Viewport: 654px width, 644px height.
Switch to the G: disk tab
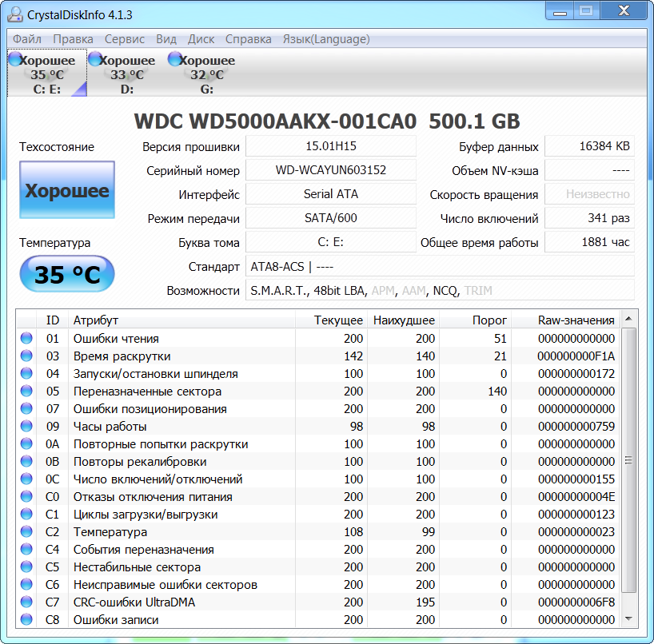pyautogui.click(x=207, y=74)
